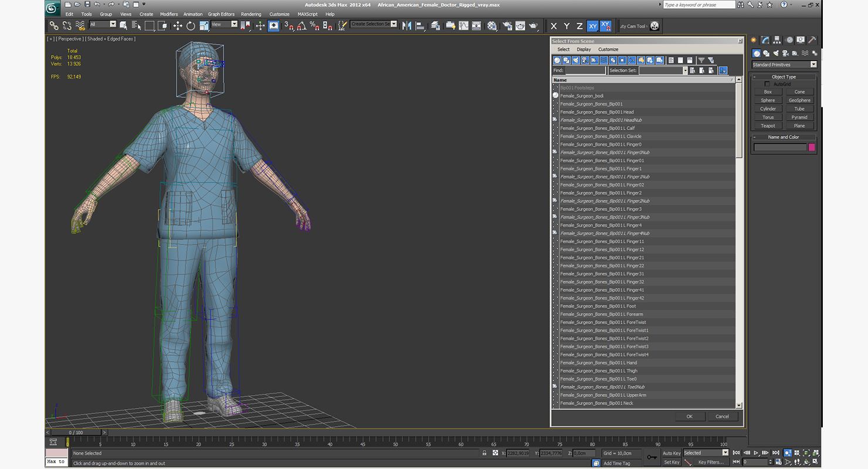Open the Hierarchy panel tab

tap(777, 40)
